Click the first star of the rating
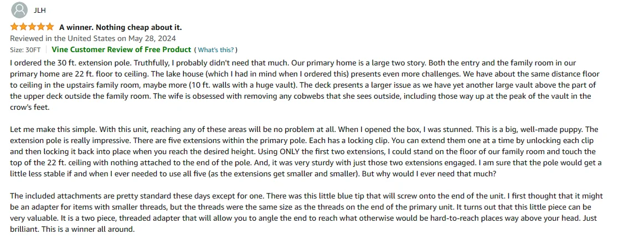644x239 pixels. tap(14, 27)
